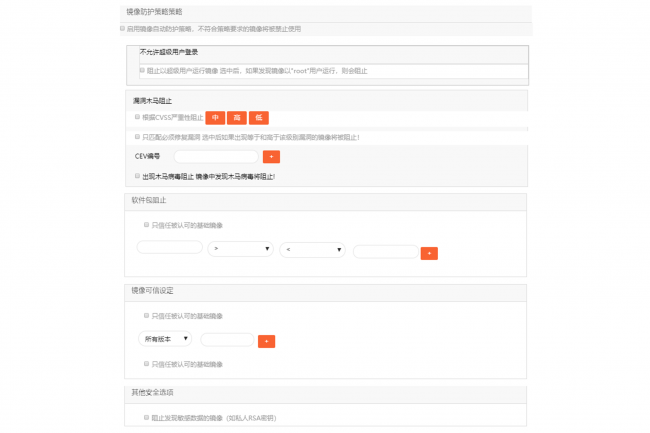Click the input field beside the 所有版本 dropdown
This screenshot has width=650, height=433.
(227, 340)
